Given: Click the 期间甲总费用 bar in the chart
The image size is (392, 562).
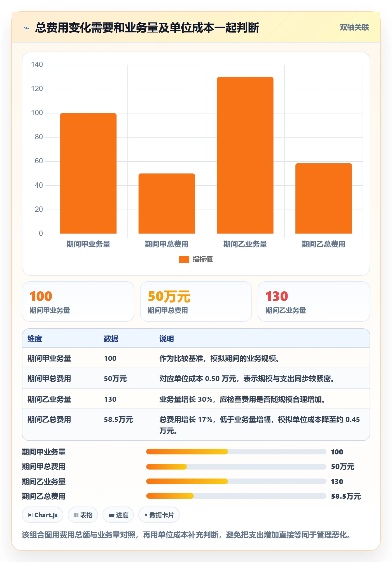Looking at the screenshot, I should [x=167, y=204].
